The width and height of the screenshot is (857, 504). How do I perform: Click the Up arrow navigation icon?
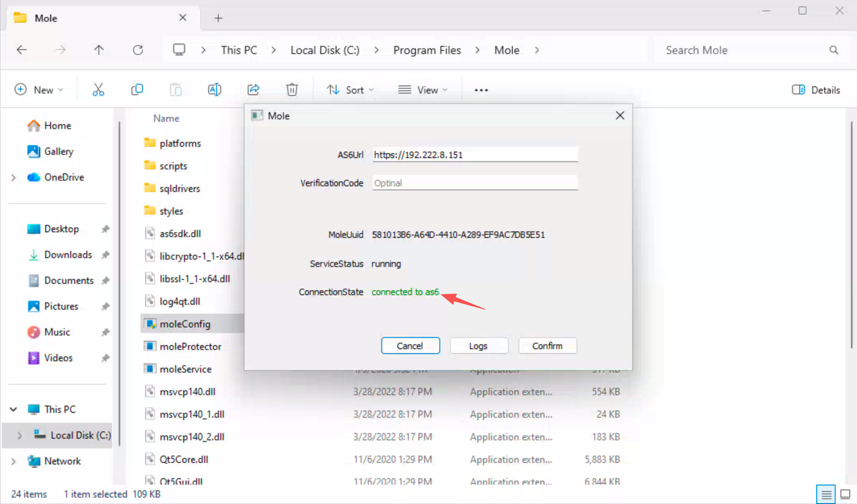[99, 50]
